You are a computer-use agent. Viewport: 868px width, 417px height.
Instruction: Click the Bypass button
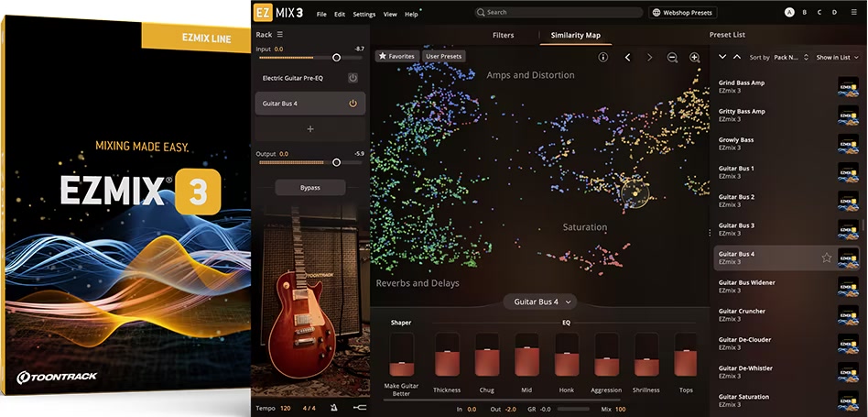pos(309,187)
